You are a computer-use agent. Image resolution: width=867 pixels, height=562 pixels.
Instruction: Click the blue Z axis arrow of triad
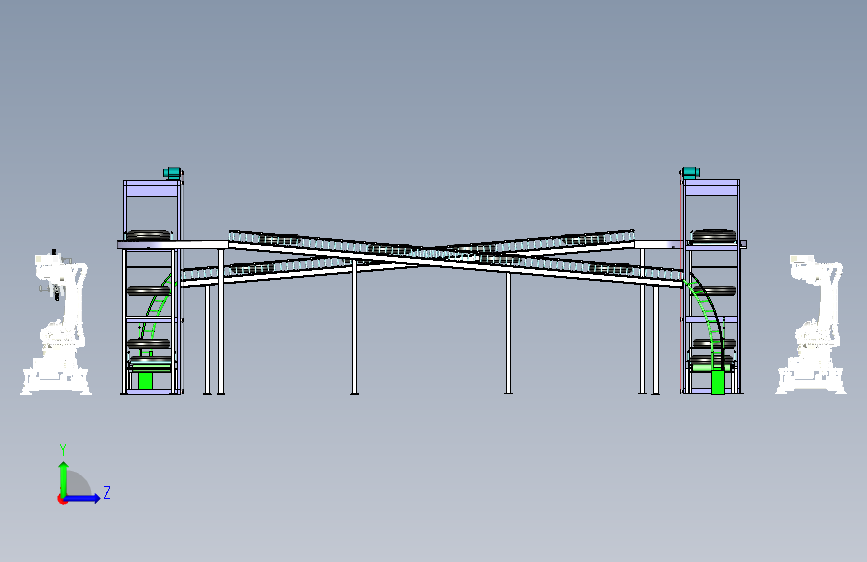coord(83,498)
